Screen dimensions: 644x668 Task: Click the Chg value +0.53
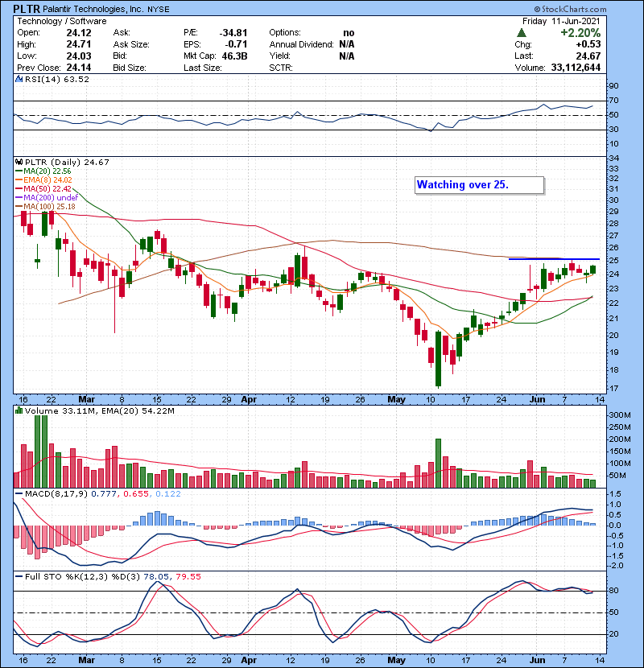click(588, 44)
